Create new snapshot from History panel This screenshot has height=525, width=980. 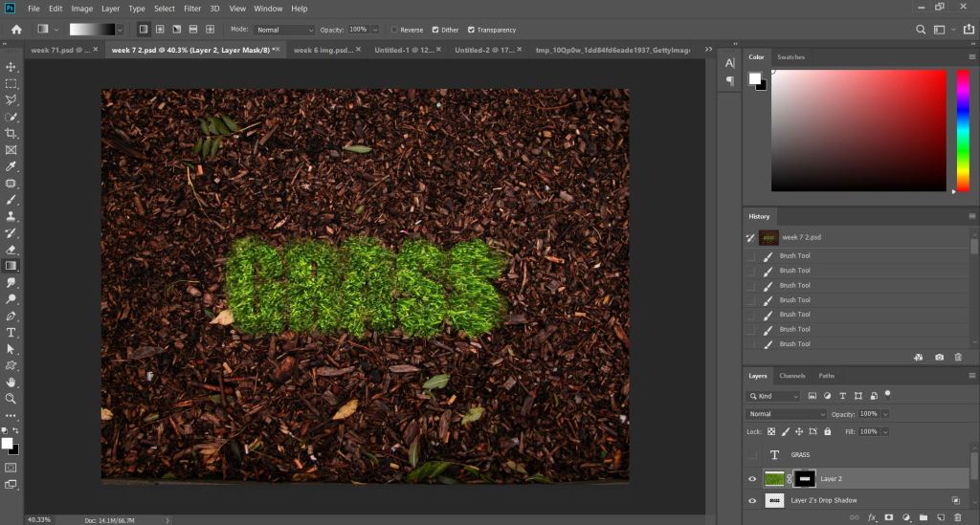click(939, 357)
